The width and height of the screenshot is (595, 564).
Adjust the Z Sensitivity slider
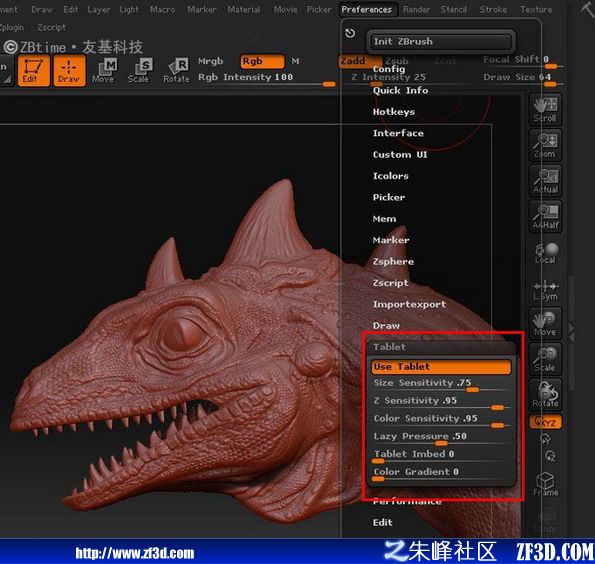click(x=441, y=402)
